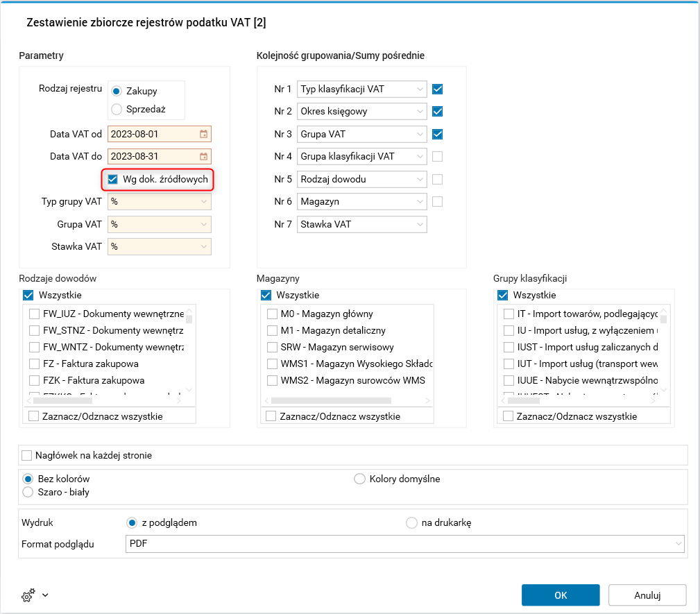Open calendar picker for Data VAT od
The height and width of the screenshot is (614, 700).
[203, 134]
